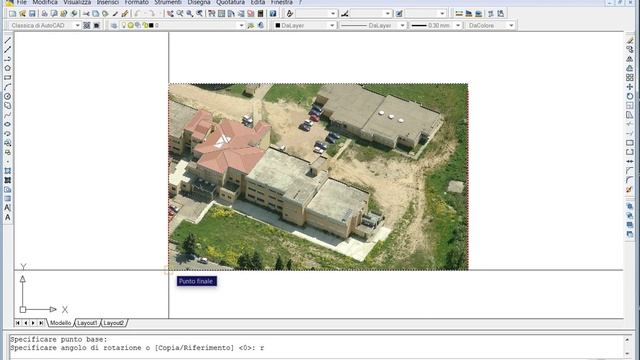Click the Save drawing icon

point(32,13)
